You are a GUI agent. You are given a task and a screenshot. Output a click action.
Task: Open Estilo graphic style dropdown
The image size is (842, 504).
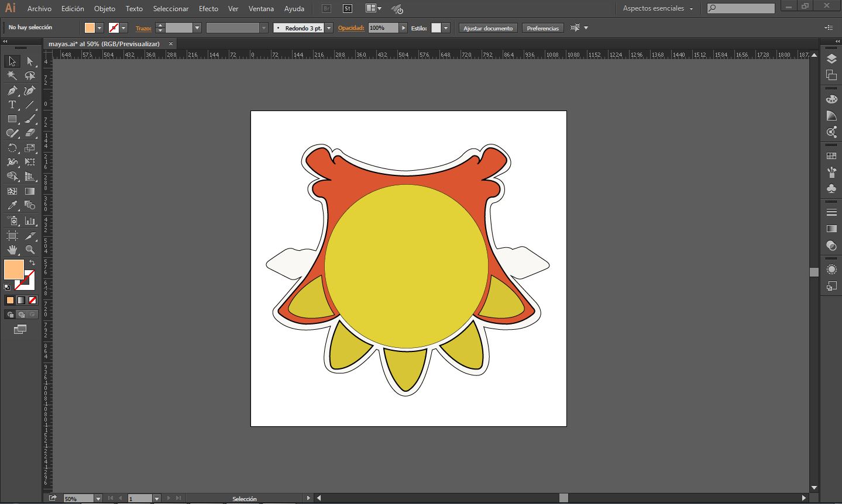point(446,28)
